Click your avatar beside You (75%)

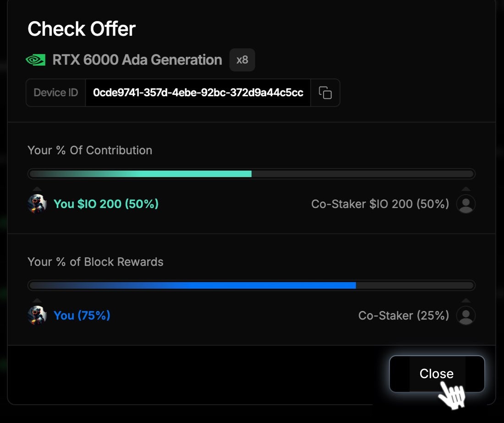(x=37, y=315)
